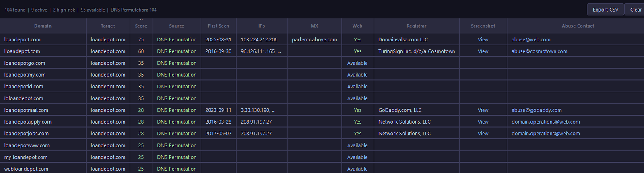Click the Domainsalsa.com LLC registrar cell
Image resolution: width=644 pixels, height=173 pixels.
coord(417,39)
